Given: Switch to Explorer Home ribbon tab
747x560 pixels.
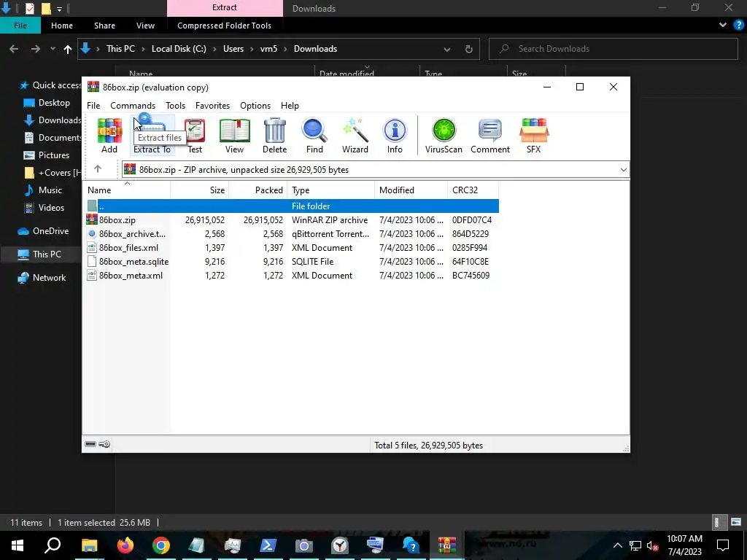Looking at the screenshot, I should pos(62,26).
